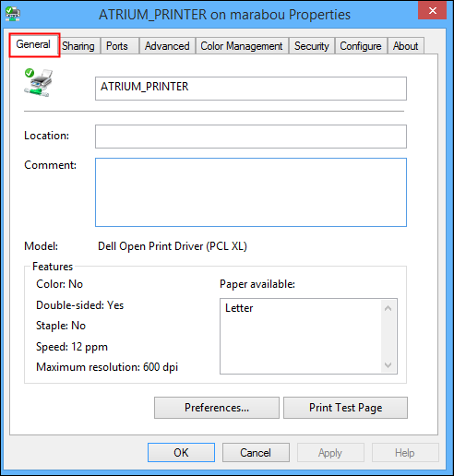This screenshot has width=454, height=476.
Task: Click the Model text Dell Open Print Driver
Action: [173, 246]
